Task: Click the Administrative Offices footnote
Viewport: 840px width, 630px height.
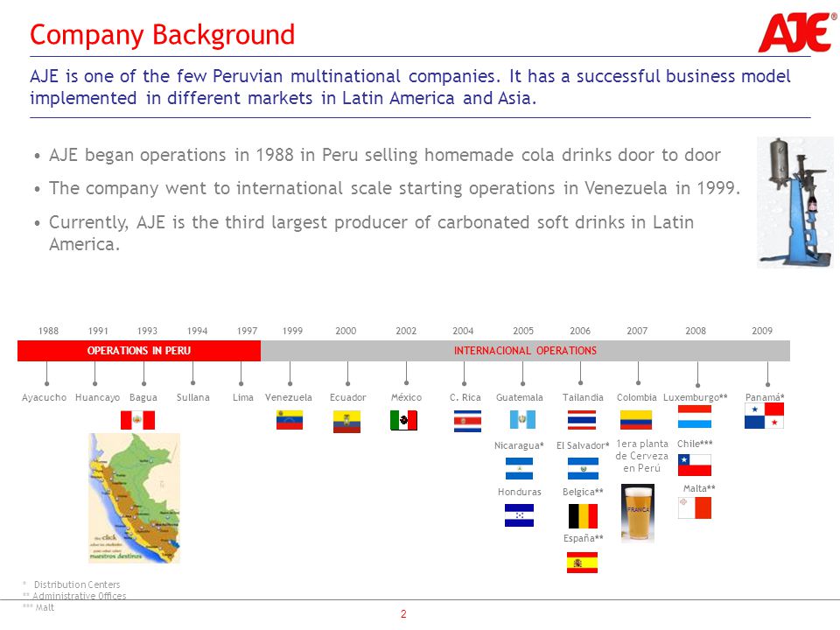Action: pyautogui.click(x=80, y=596)
